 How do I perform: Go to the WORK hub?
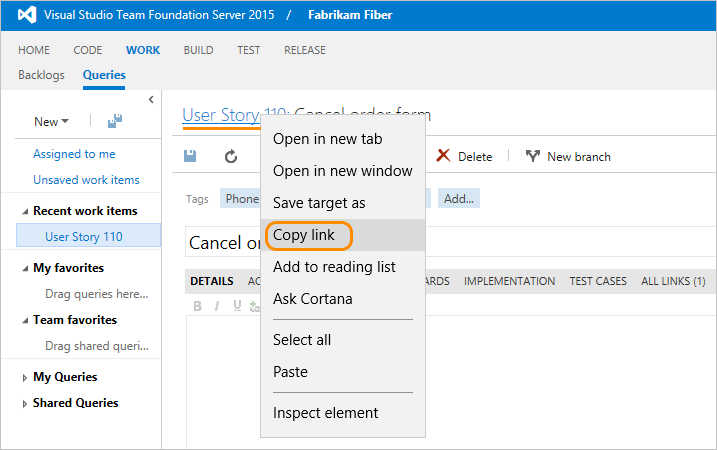pyautogui.click(x=143, y=50)
